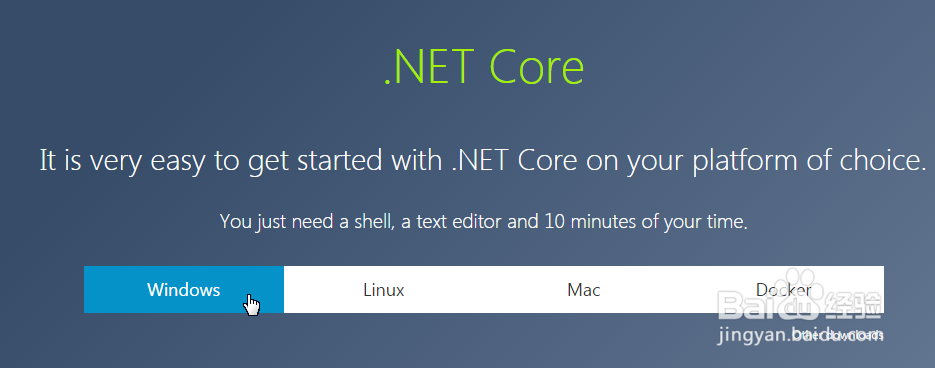This screenshot has height=368, width=935.
Task: Click the Chinese 经验 watermark characters
Action: (x=853, y=306)
